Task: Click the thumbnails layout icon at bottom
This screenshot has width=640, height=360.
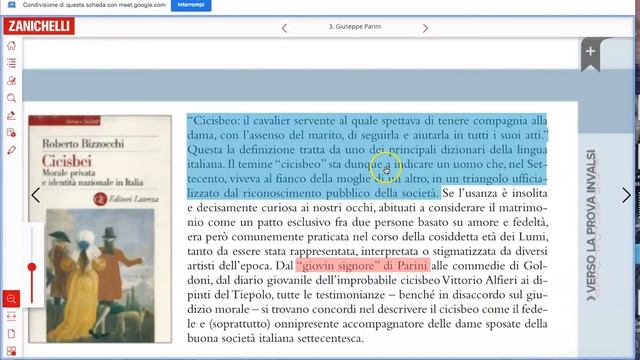Action: [x=11, y=351]
